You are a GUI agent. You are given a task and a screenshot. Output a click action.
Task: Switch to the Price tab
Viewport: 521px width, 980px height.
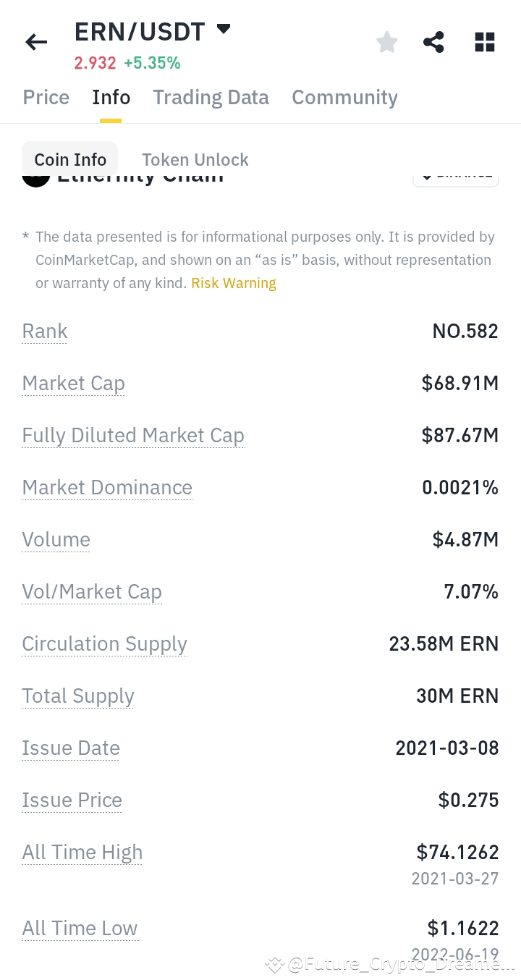point(46,98)
